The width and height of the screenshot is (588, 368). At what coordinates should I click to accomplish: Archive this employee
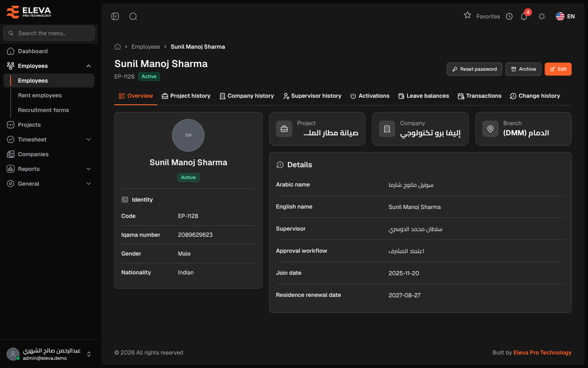(523, 69)
